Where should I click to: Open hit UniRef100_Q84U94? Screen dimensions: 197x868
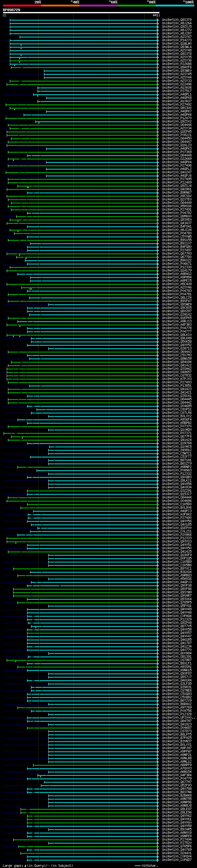point(177,362)
